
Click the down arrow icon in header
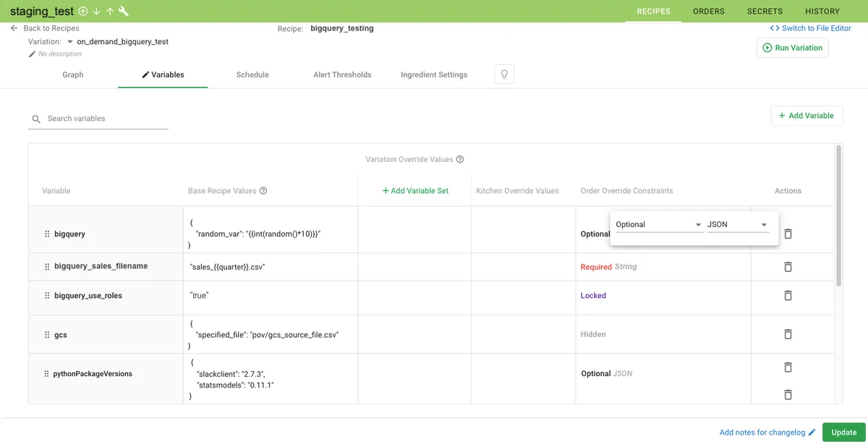96,11
